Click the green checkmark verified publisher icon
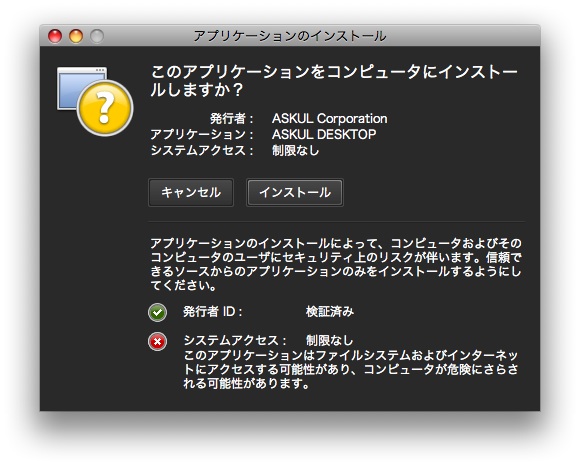580x466 pixels. click(x=157, y=313)
